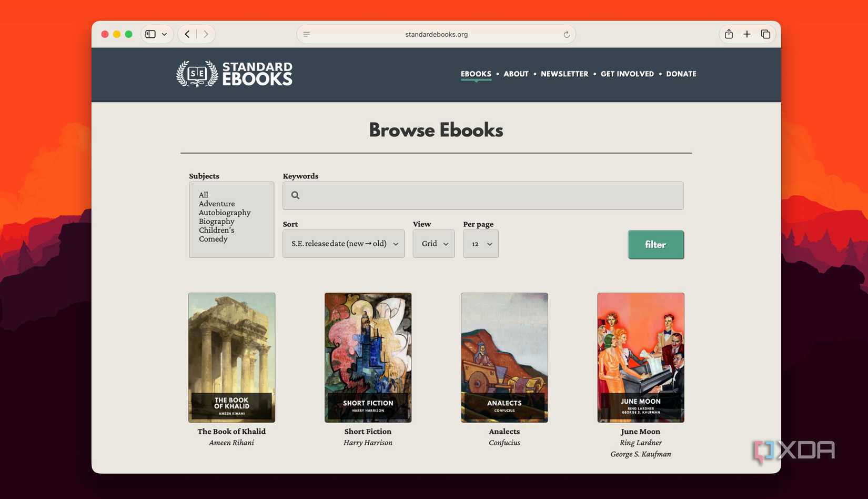868x499 pixels.
Task: Open the Newsletter navigation item
Action: pyautogui.click(x=564, y=74)
